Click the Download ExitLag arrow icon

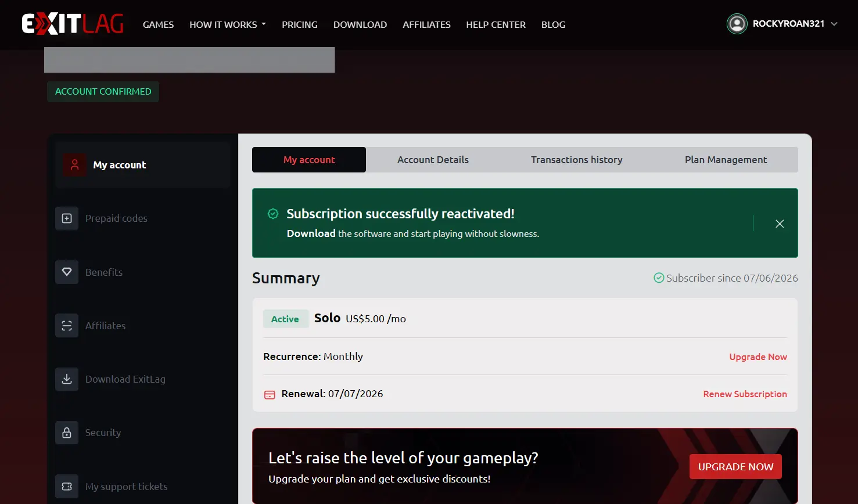pos(67,379)
